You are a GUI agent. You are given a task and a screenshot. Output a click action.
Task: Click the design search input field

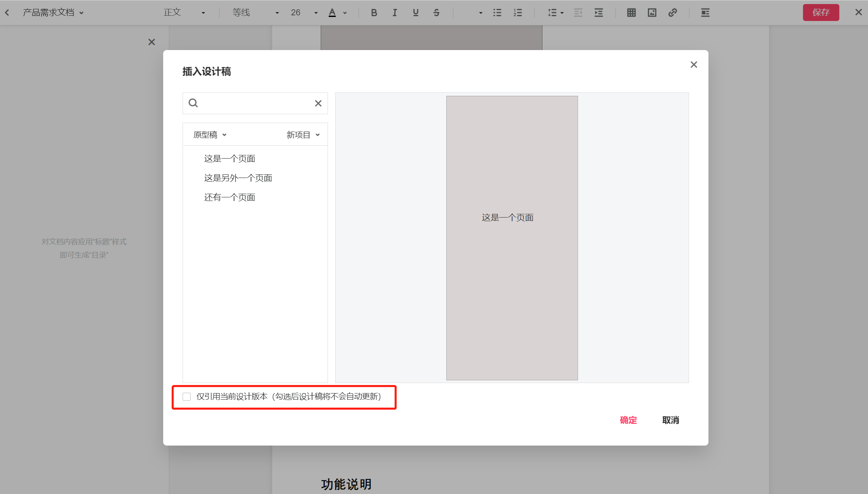click(254, 103)
